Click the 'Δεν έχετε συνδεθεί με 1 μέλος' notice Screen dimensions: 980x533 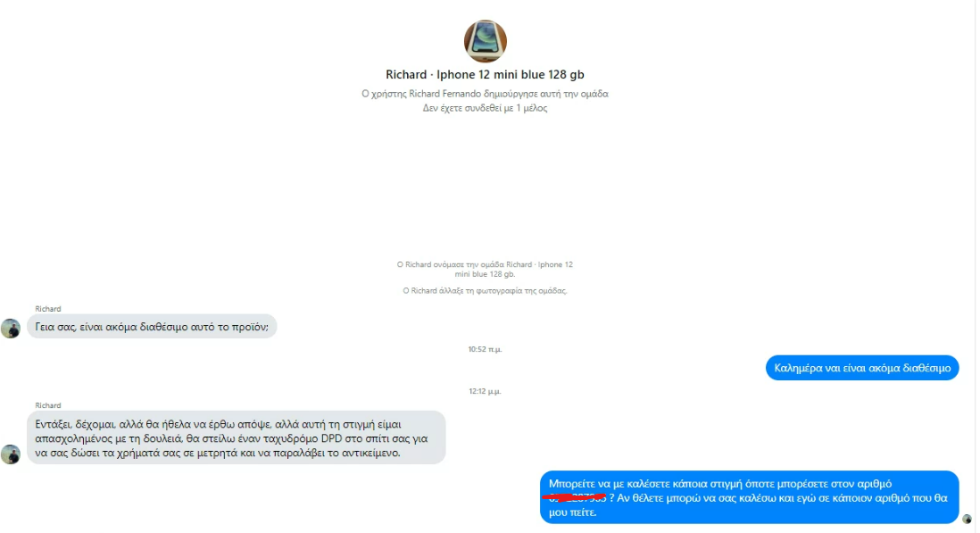tap(485, 108)
